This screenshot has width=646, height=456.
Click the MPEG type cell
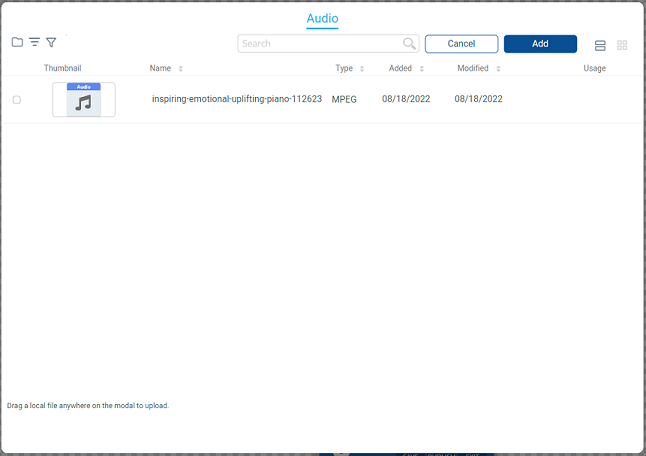click(x=344, y=99)
